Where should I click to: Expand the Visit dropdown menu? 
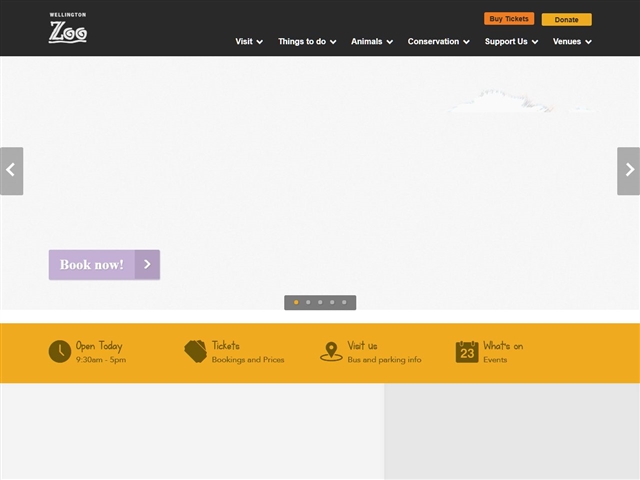pyautogui.click(x=249, y=42)
